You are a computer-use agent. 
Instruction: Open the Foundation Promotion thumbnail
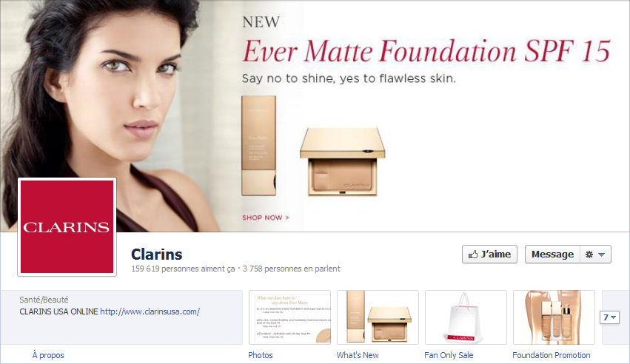[x=554, y=317]
